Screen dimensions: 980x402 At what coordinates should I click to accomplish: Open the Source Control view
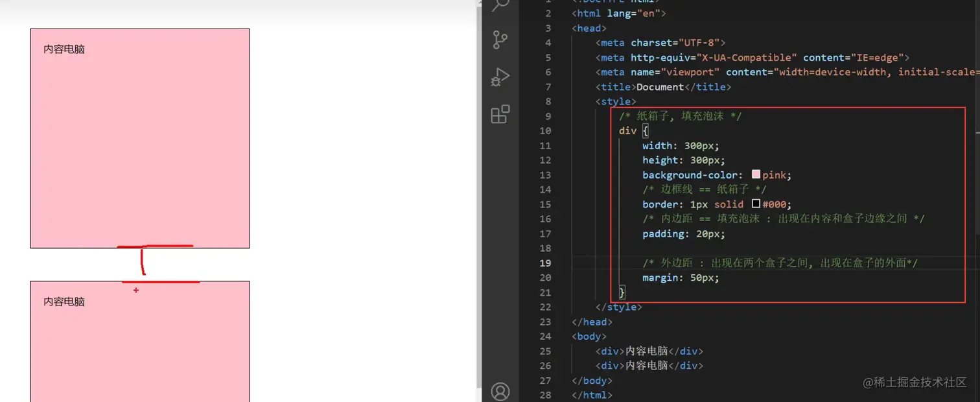[500, 40]
